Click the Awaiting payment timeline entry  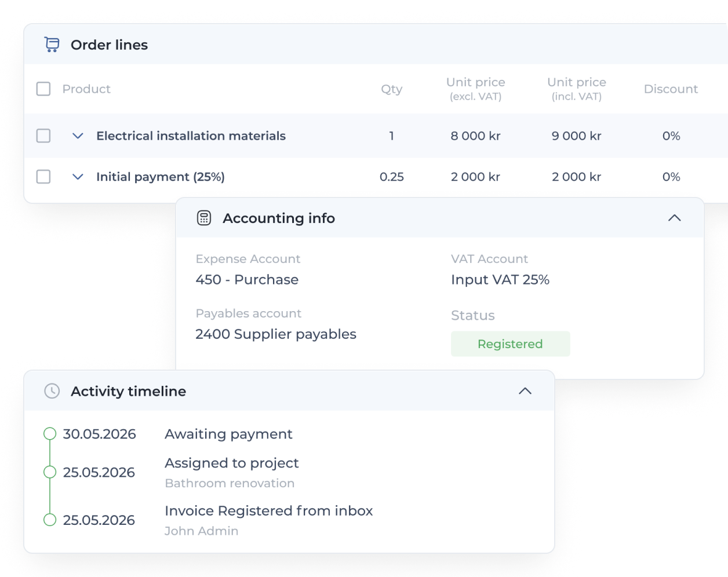point(228,434)
